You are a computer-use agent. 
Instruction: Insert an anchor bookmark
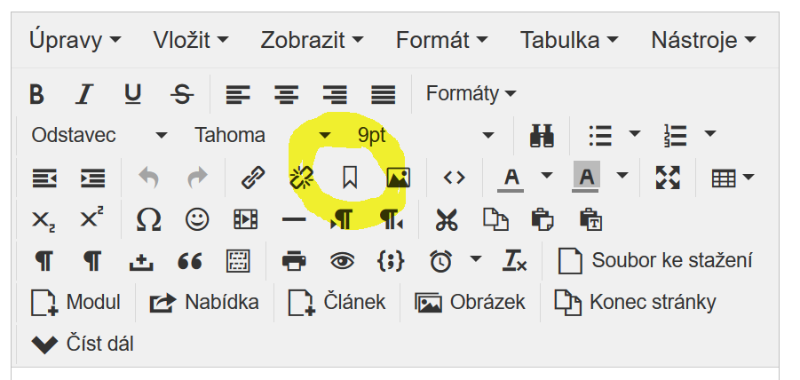coord(349,178)
